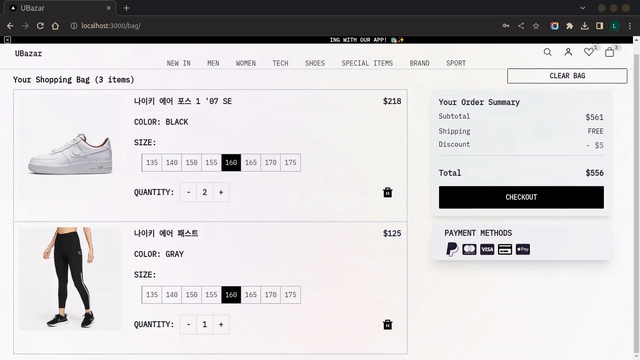This screenshot has height=360, width=640.
Task: Select size 135 for the first item
Action: coord(152,162)
